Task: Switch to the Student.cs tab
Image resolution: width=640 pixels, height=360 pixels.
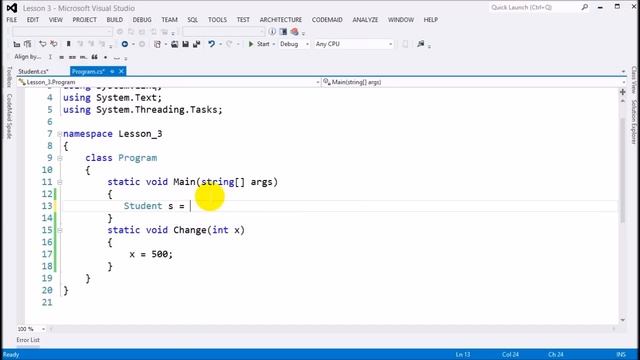Action: (x=33, y=71)
